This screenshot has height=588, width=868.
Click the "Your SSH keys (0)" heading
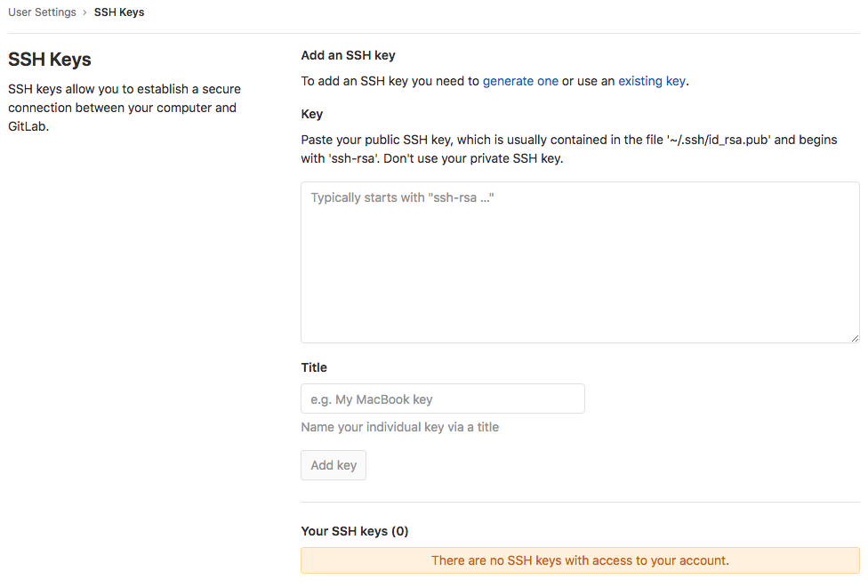tap(355, 531)
